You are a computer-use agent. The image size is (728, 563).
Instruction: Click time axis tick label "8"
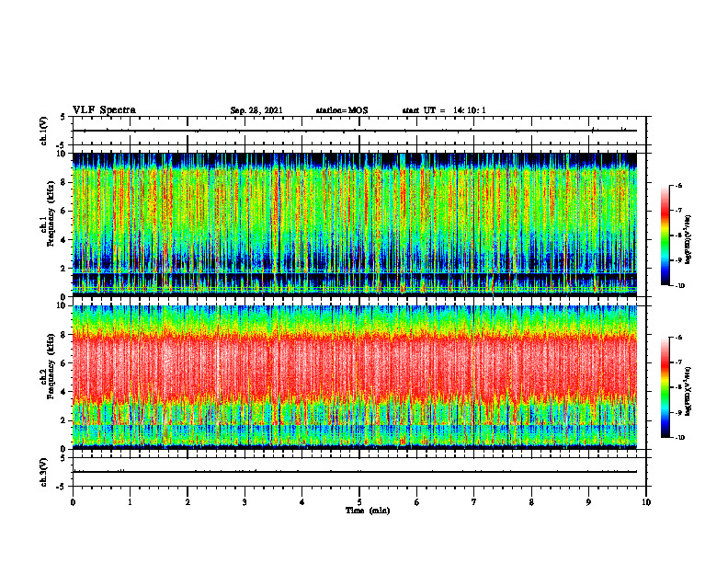coord(531,502)
